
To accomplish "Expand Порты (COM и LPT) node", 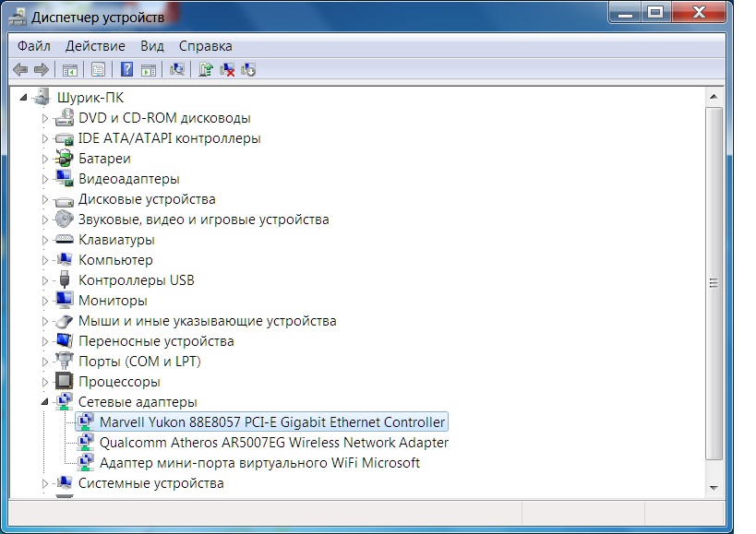I will (44, 362).
